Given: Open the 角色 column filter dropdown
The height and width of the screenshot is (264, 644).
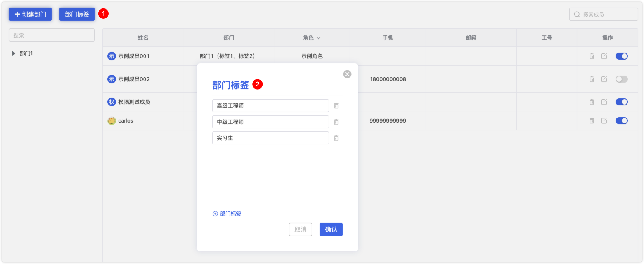Looking at the screenshot, I should [x=319, y=38].
